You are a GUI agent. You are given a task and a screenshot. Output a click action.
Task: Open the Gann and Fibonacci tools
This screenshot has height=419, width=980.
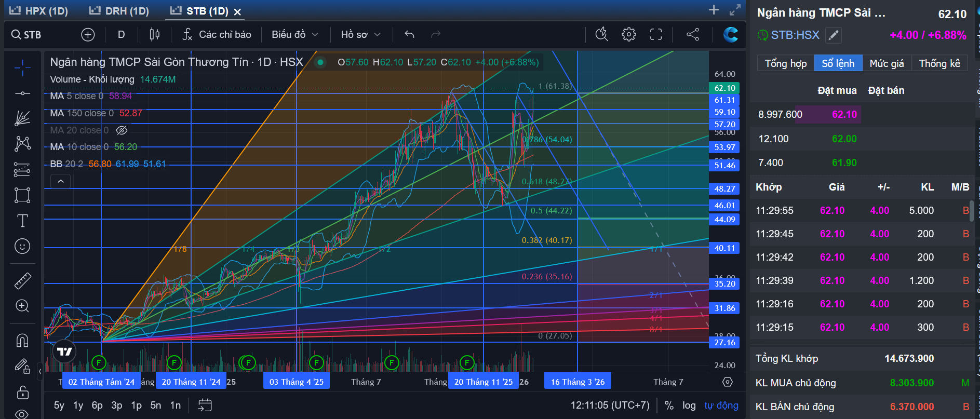(x=22, y=118)
